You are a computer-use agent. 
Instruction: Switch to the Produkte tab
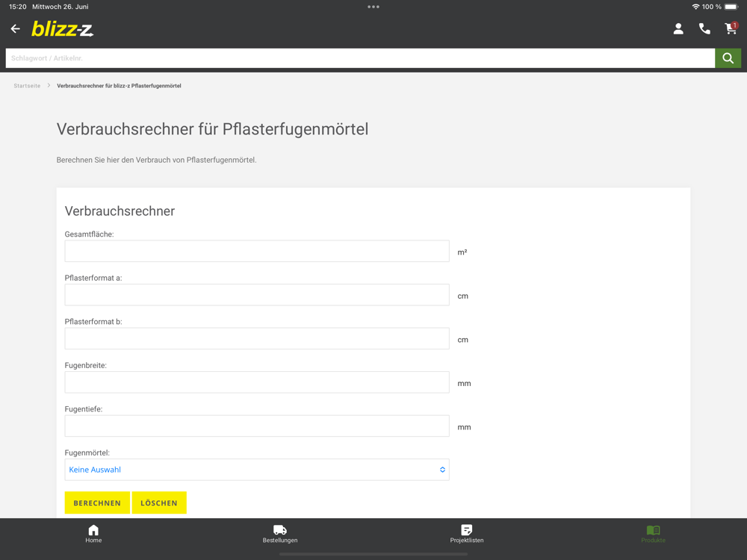tap(653, 534)
